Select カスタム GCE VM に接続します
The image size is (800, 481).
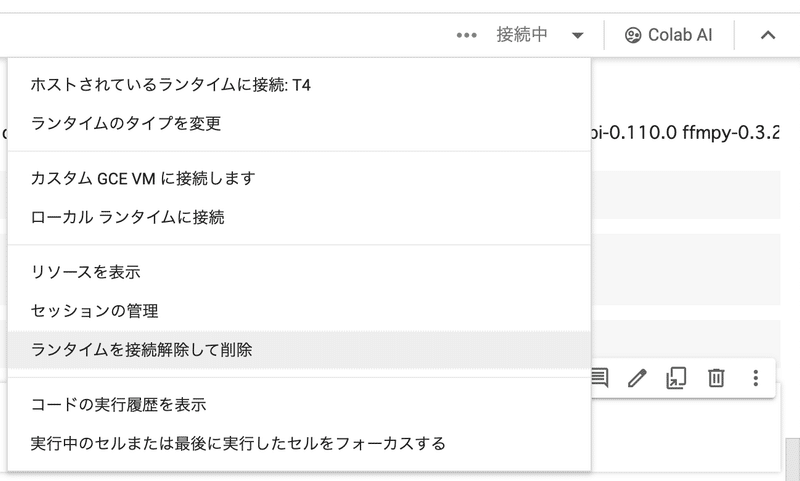tap(143, 178)
